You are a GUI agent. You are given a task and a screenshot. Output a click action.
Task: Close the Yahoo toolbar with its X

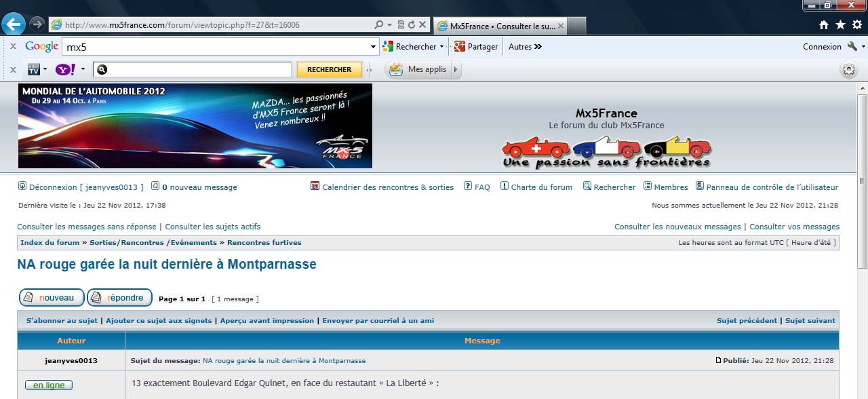coord(13,69)
